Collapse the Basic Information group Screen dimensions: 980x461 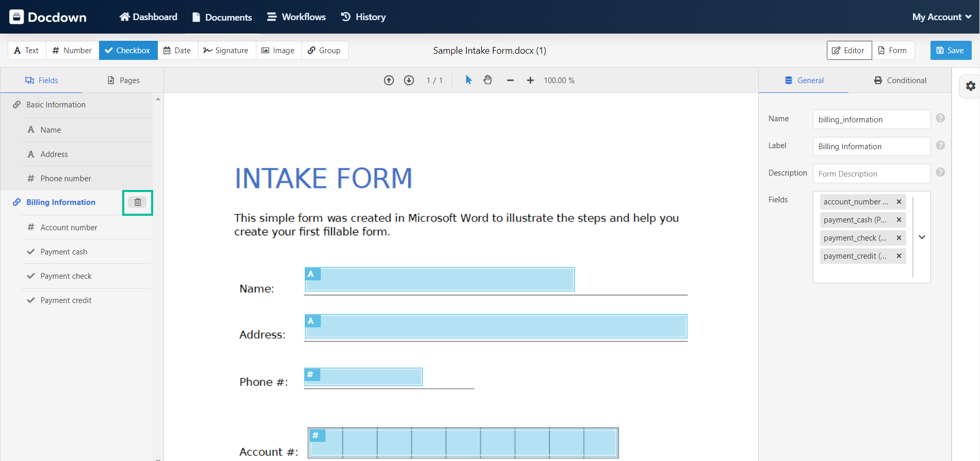coord(56,105)
